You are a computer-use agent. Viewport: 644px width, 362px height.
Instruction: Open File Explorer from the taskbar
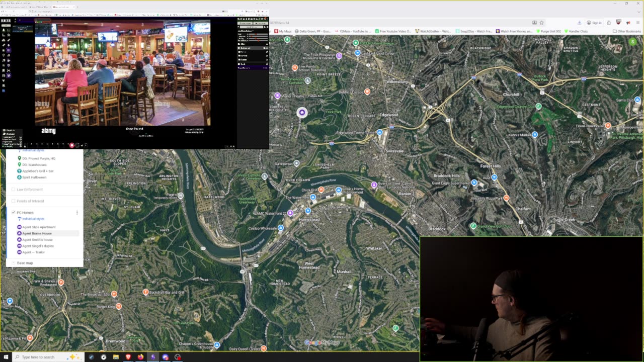(116, 357)
